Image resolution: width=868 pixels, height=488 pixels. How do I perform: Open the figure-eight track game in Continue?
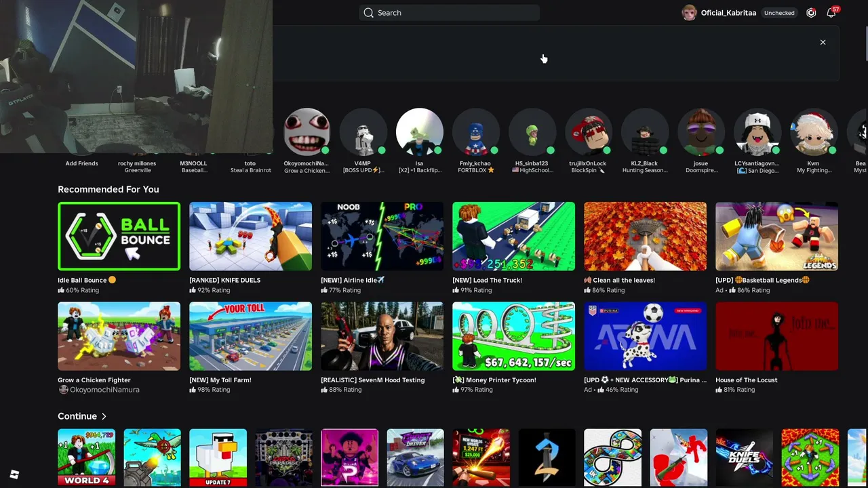tap(613, 457)
